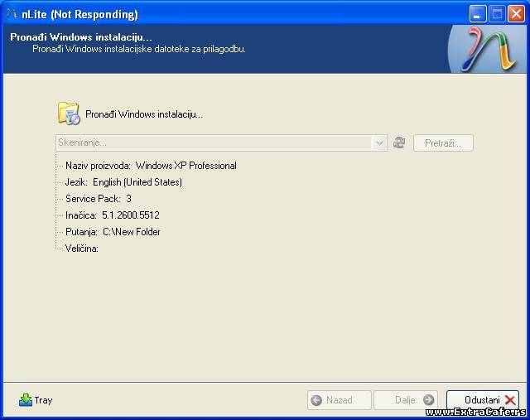Select the Jezik English (United States) row

(123, 182)
